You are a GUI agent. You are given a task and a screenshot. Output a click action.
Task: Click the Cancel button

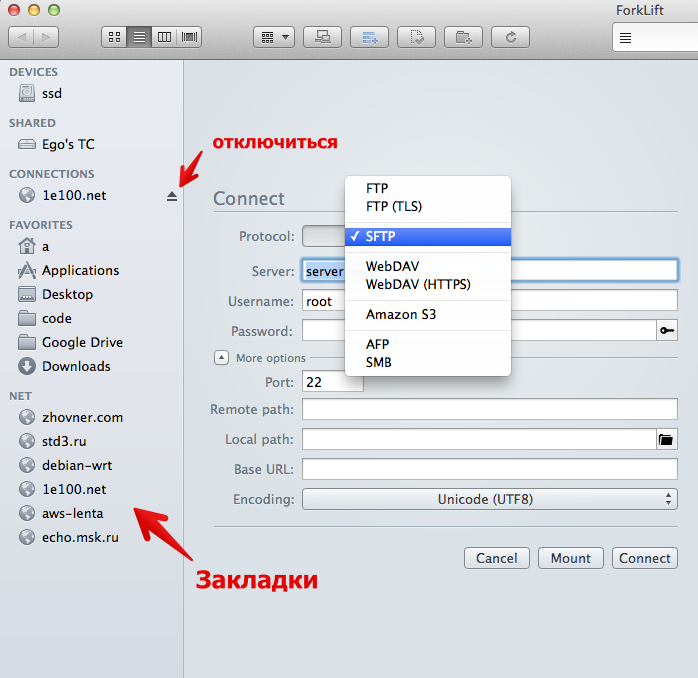click(x=497, y=558)
